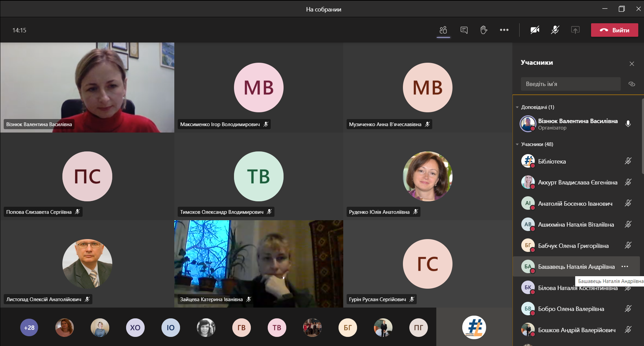Click the БА avatar of Башавець Наталія
The height and width of the screenshot is (346, 644).
pos(528,266)
